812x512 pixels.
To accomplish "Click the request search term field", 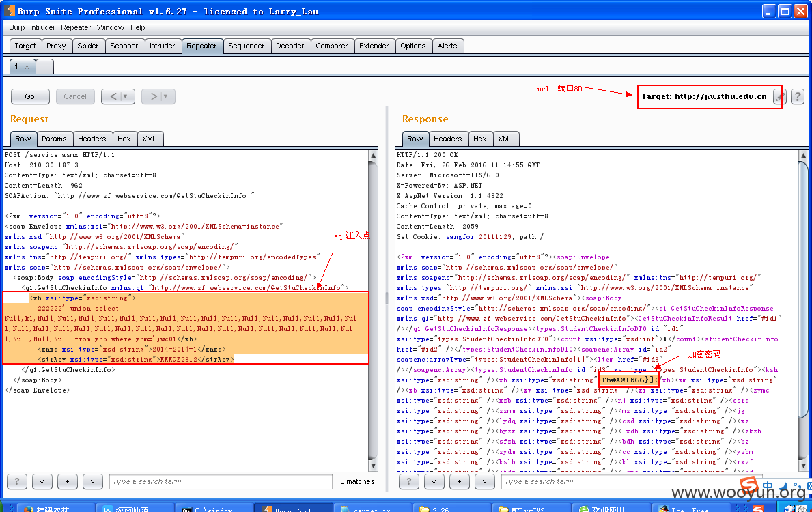I will 221,481.
